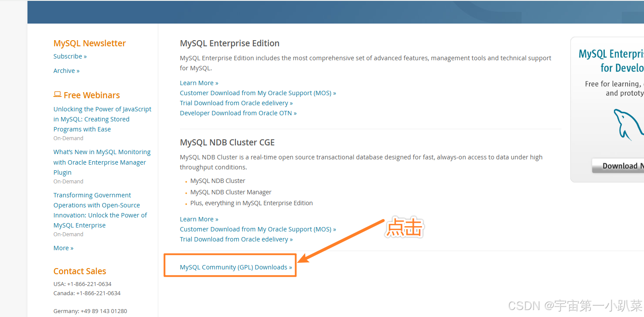Viewport: 644px width, 317px height.
Task: Click the MySQL Newsletter heading
Action: [90, 43]
